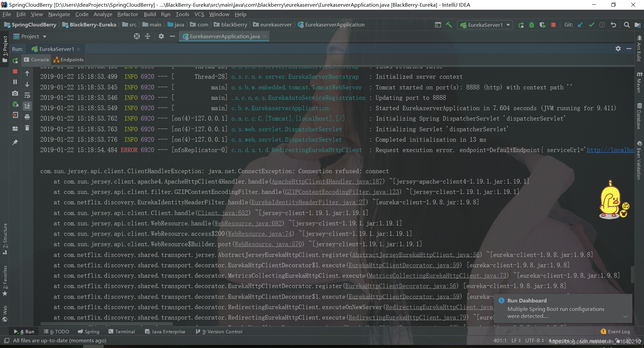The width and height of the screenshot is (644, 348).
Task: Hide the Run tool window
Action: 629,49
